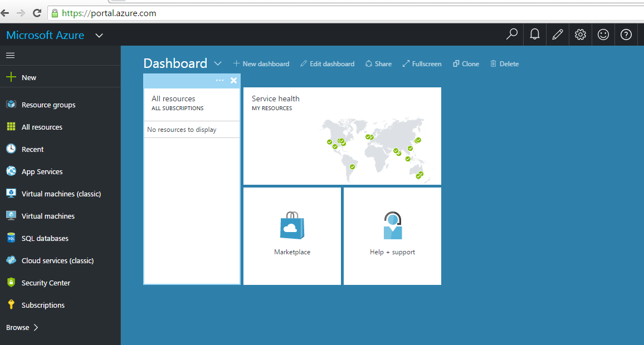The height and width of the screenshot is (345, 644).
Task: Click the feedback smiley icon
Action: [x=603, y=34]
